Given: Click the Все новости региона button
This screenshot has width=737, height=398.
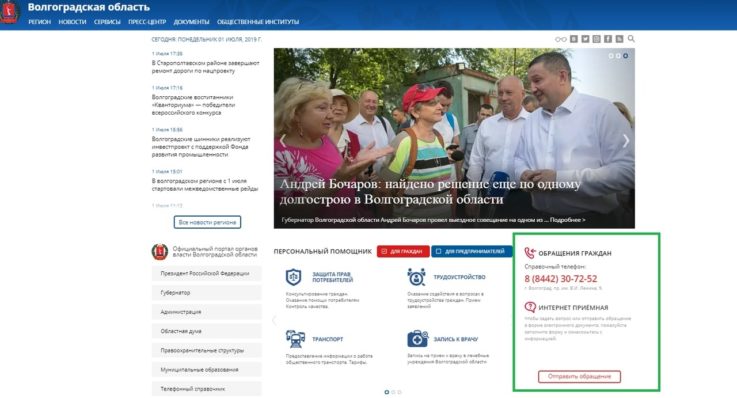Looking at the screenshot, I should [207, 222].
